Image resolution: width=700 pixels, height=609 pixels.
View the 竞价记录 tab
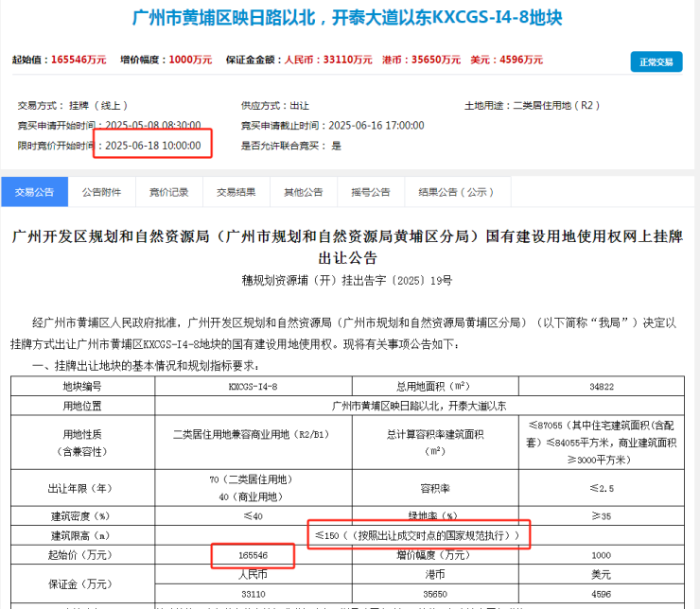coord(168,192)
